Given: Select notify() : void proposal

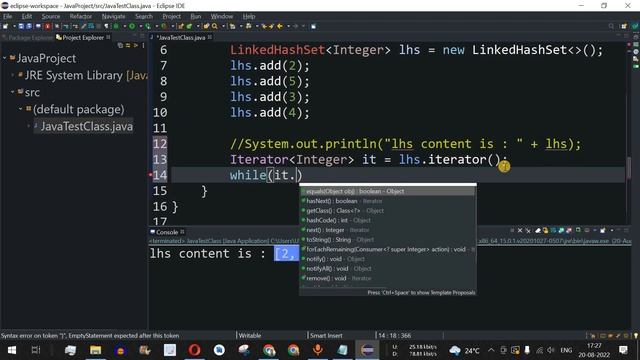Looking at the screenshot, I should click(x=388, y=259).
